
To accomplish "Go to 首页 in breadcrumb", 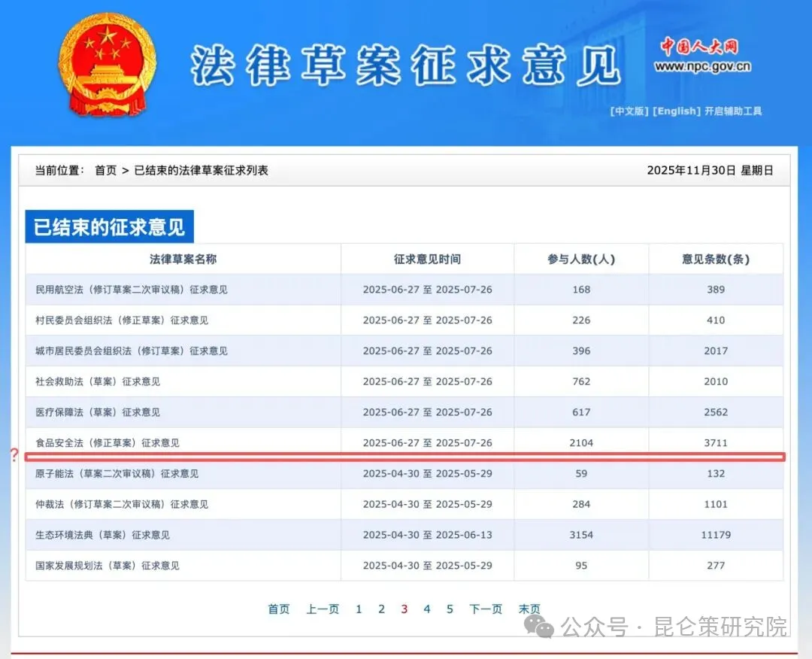I will click(105, 170).
